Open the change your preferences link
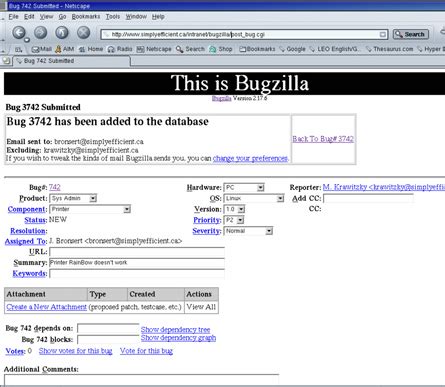Viewport: 445px width, 387px height. [250, 158]
